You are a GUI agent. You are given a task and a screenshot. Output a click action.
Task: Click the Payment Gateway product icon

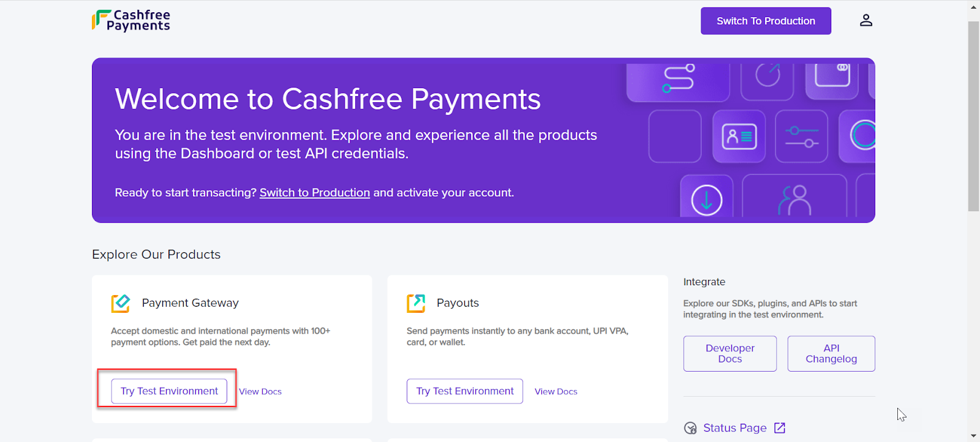[x=121, y=303]
